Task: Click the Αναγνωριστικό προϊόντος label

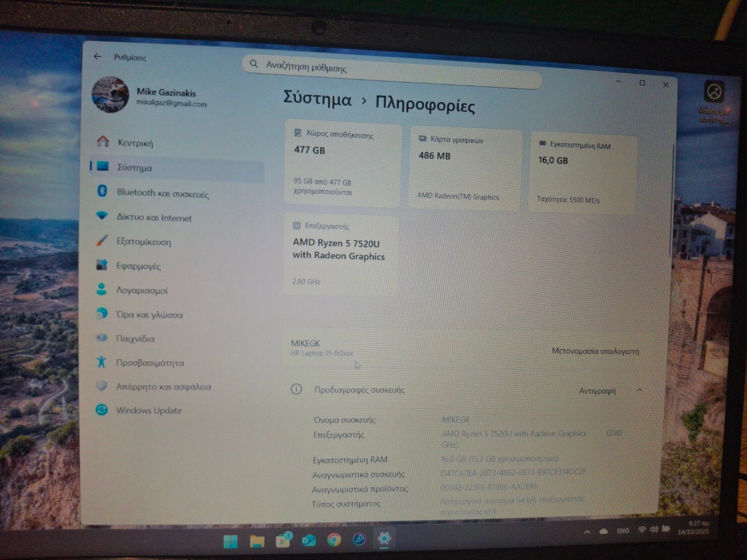Action: pyautogui.click(x=360, y=488)
